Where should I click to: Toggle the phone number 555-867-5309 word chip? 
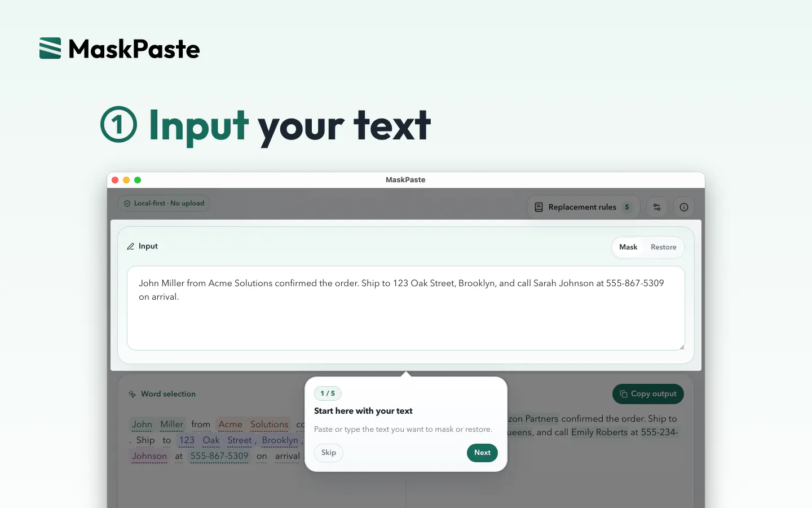[x=219, y=456]
